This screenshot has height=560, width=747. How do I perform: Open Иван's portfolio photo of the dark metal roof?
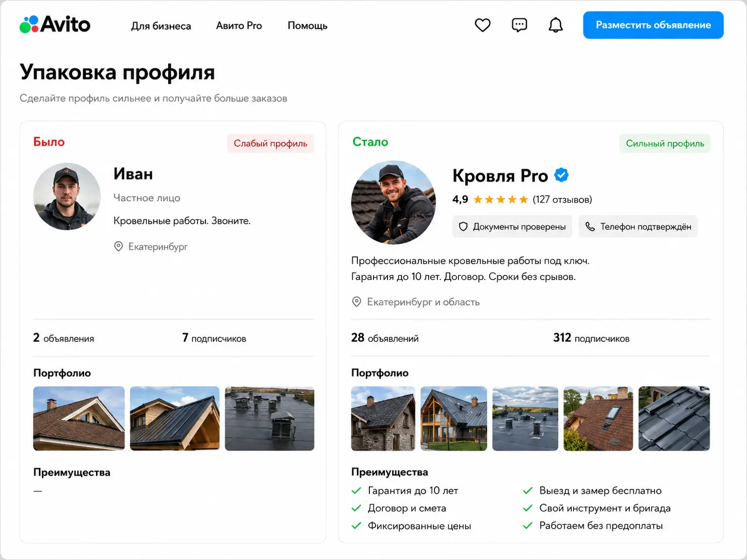pyautogui.click(x=175, y=419)
